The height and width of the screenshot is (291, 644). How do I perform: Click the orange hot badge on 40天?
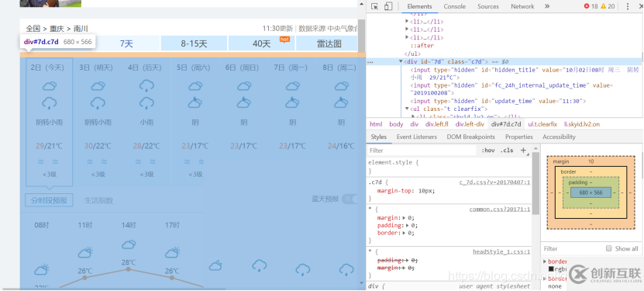[x=284, y=39]
